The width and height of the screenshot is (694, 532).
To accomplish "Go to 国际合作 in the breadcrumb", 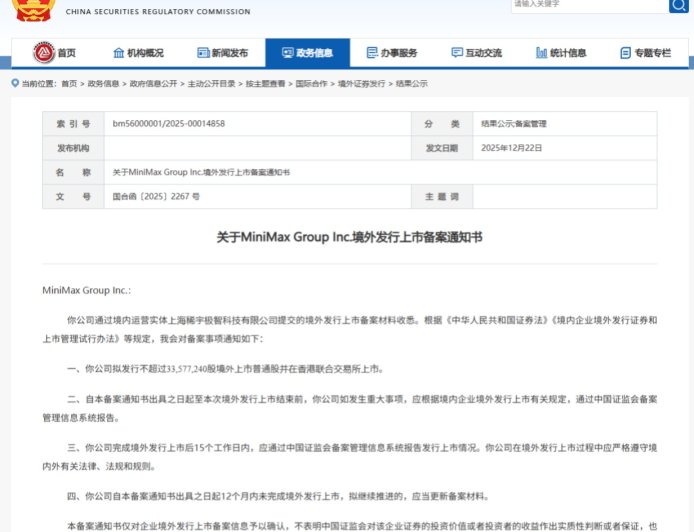I will (311, 84).
